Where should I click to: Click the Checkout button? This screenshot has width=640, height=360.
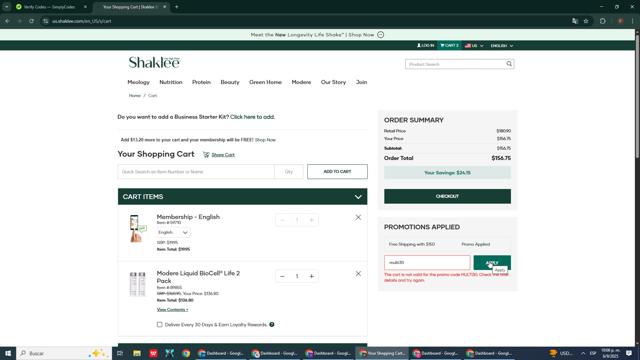tap(447, 196)
